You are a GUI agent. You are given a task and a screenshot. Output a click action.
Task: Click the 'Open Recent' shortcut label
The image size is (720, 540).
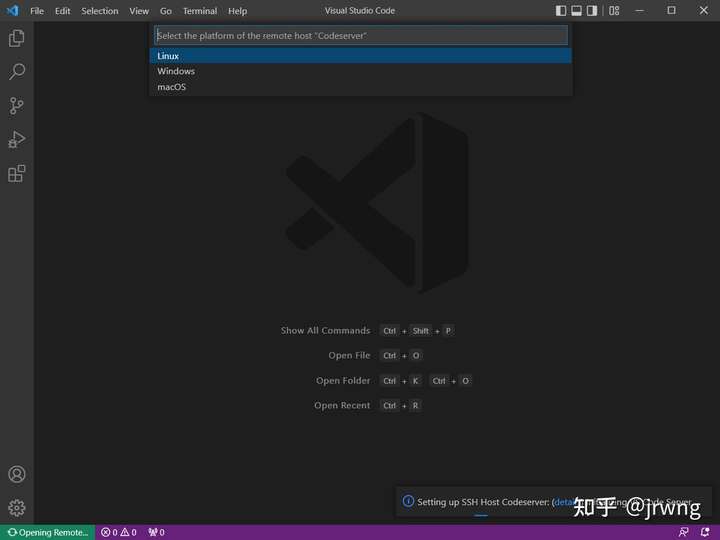tap(342, 405)
